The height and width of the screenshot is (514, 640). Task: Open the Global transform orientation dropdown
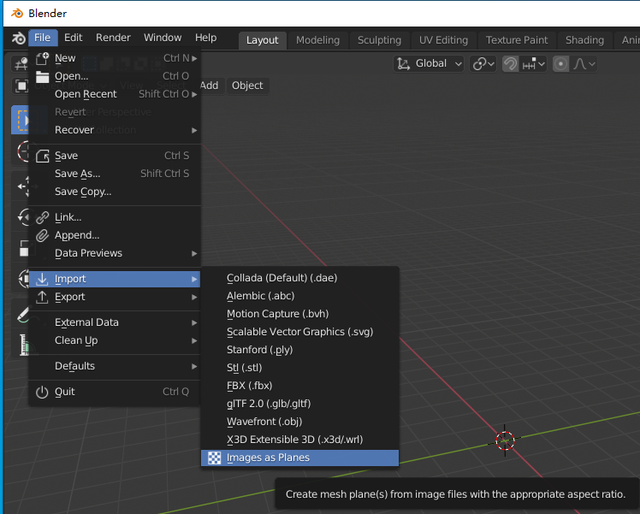pos(430,63)
